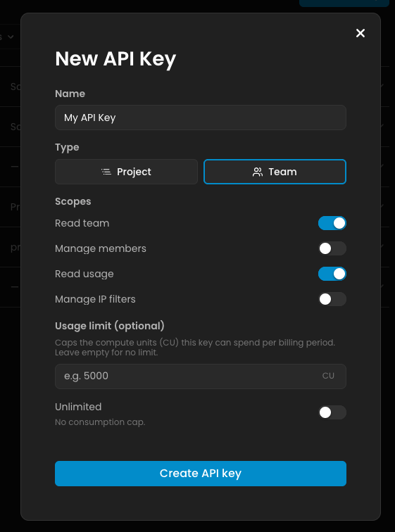This screenshot has height=532, width=395.
Task: Click the people icon inside Team button
Action: click(258, 172)
